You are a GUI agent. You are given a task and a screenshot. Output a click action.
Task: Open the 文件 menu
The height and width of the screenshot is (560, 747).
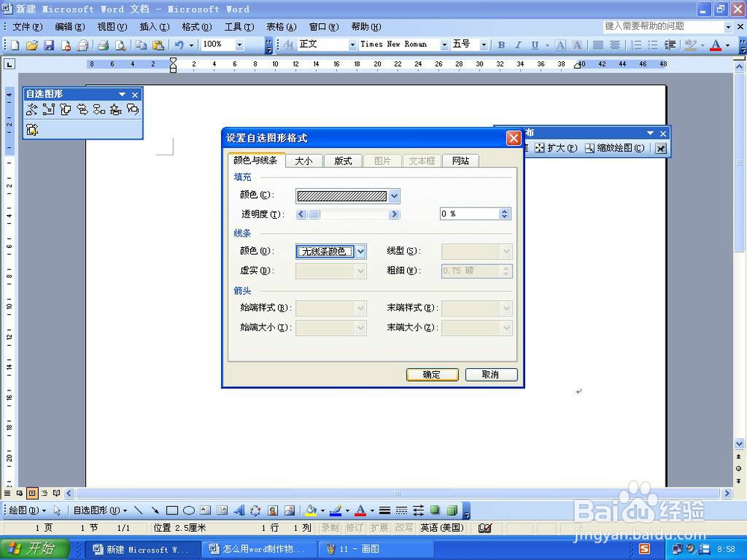pyautogui.click(x=27, y=27)
